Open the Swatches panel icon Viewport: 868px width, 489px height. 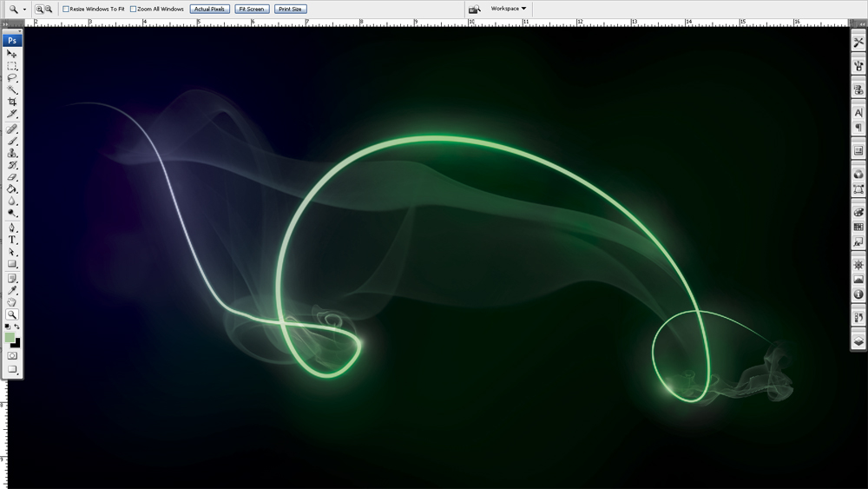click(x=858, y=227)
